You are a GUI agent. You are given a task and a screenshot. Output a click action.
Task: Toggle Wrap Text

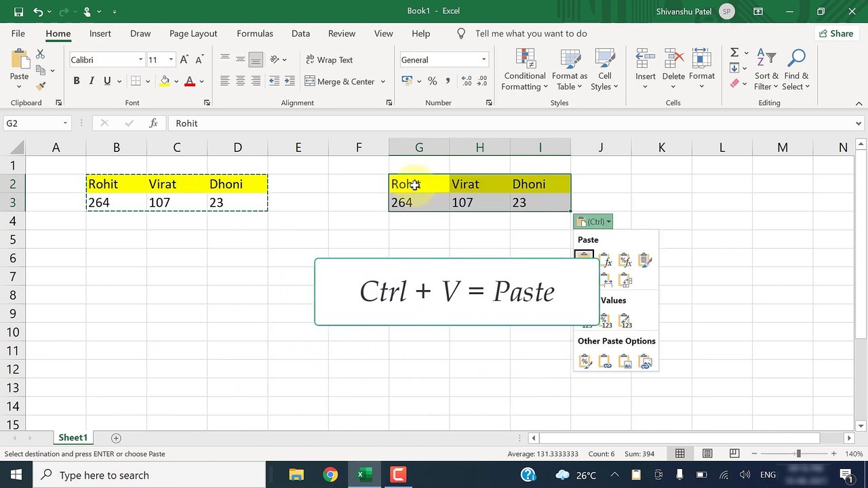[x=330, y=60]
